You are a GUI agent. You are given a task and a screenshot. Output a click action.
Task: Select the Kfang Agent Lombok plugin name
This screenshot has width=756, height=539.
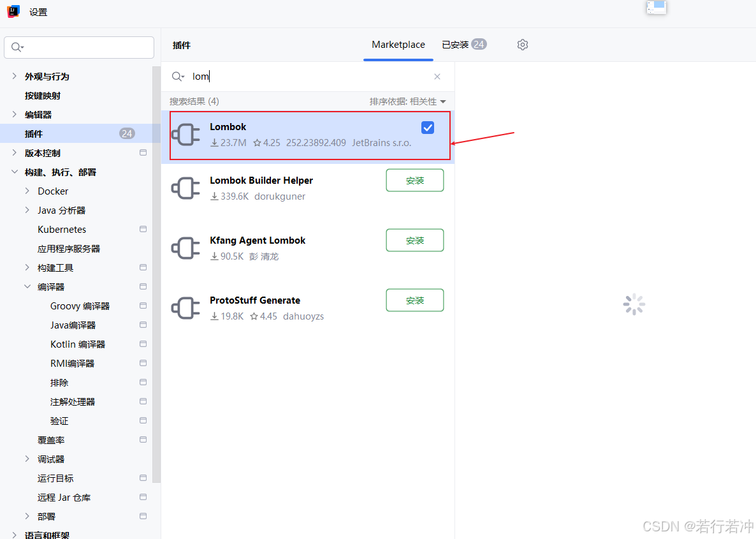coord(258,240)
